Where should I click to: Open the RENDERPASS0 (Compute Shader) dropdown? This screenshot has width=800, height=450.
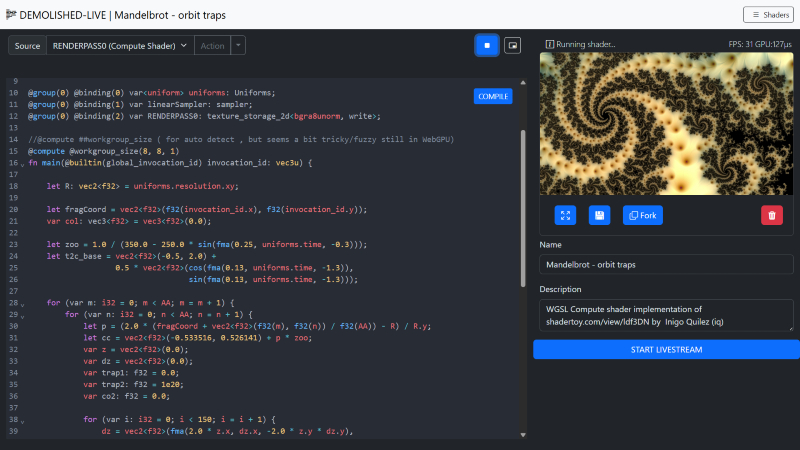click(120, 45)
